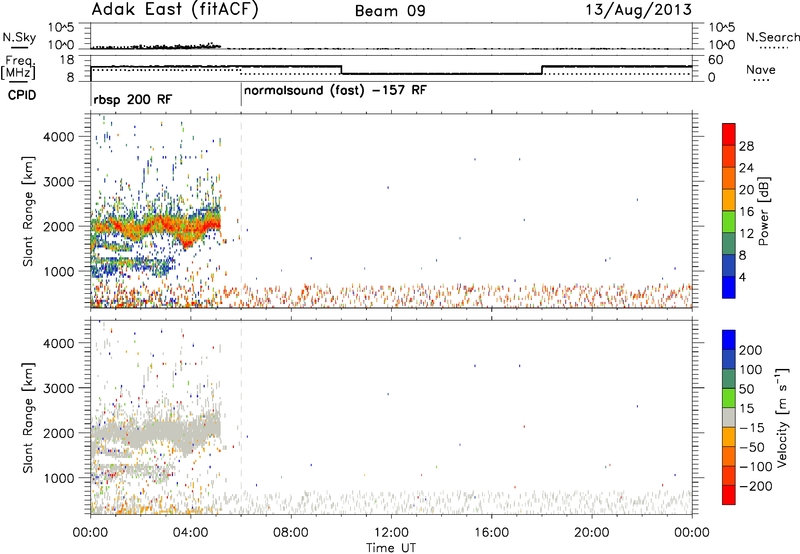Screen dimensions: 800x554
Task: Click '1000' tick on the power panel axis
Action: click(59, 272)
